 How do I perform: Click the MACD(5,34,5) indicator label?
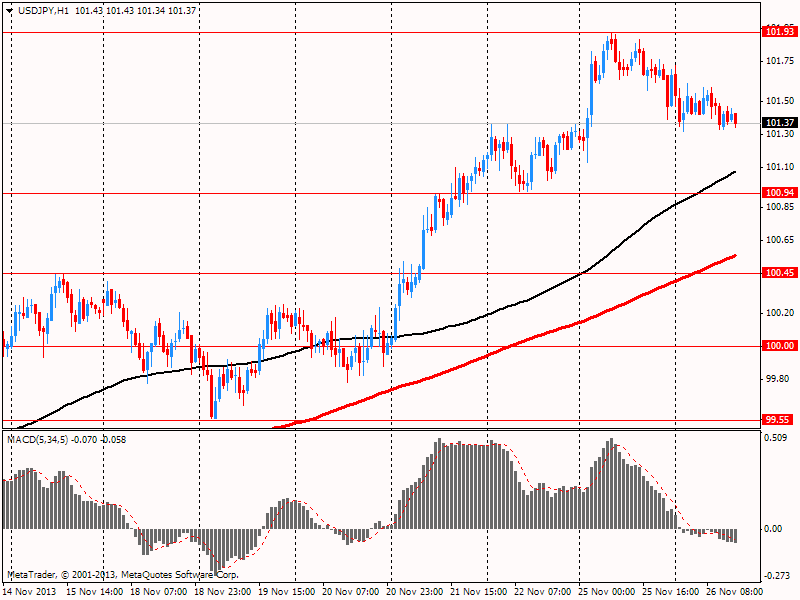pyautogui.click(x=37, y=439)
